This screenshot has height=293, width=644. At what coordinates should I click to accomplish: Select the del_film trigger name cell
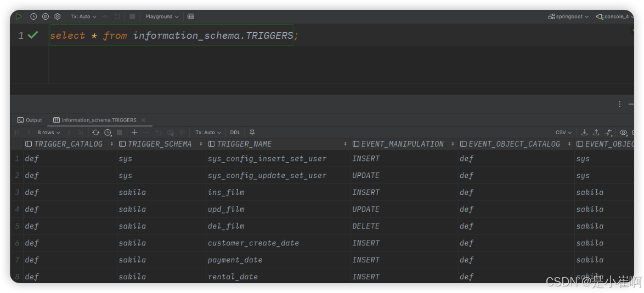pos(278,226)
